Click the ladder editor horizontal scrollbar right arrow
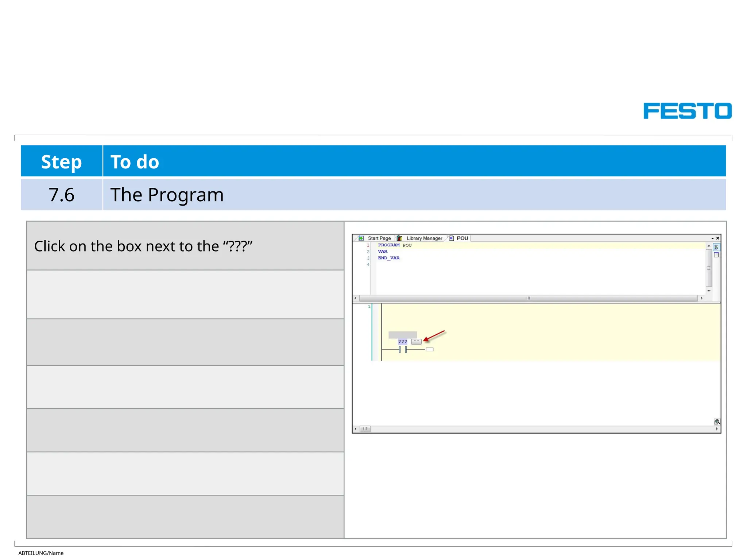This screenshot has height=560, width=747. coord(717,429)
